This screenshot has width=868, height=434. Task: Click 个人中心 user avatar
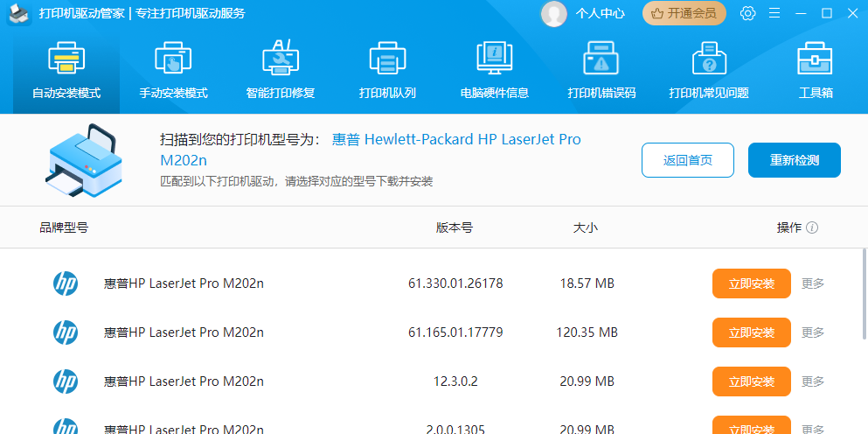coord(553,13)
